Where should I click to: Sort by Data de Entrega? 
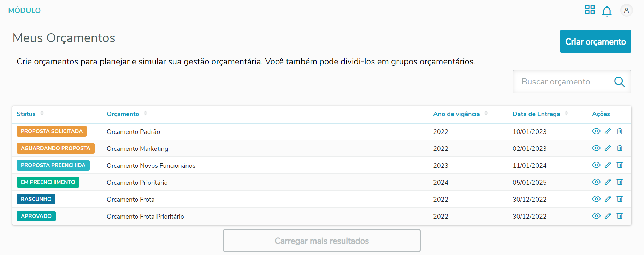(x=566, y=113)
